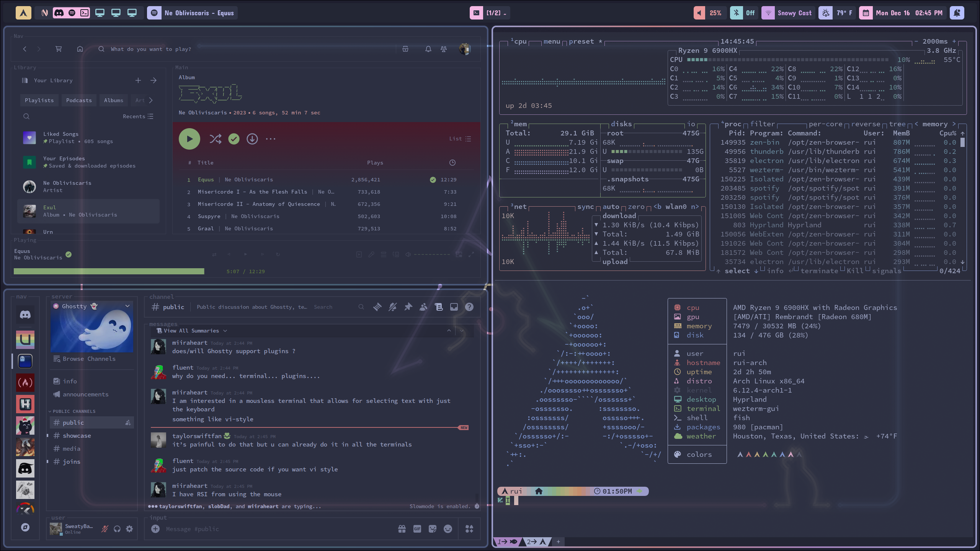980x551 pixels.
Task: Collapse the PUBLIC CHANNELS category
Action: (x=72, y=411)
